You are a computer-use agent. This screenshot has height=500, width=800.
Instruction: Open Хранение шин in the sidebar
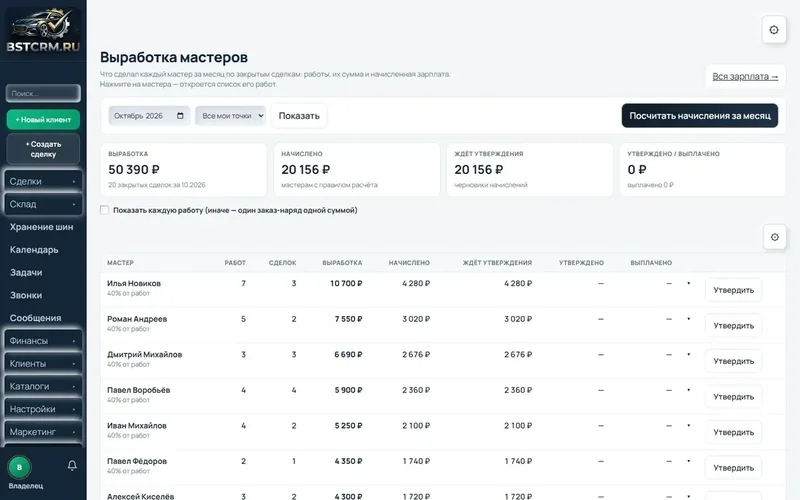coord(41,227)
